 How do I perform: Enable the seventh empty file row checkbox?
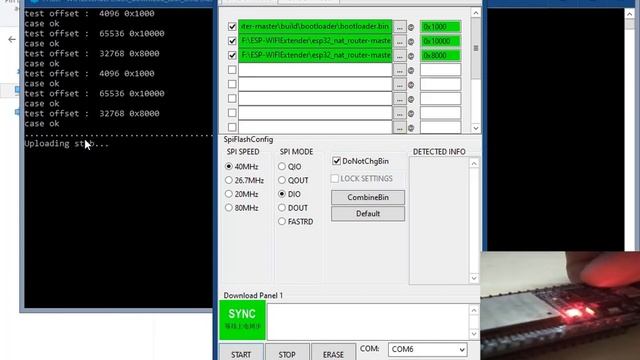[232, 113]
